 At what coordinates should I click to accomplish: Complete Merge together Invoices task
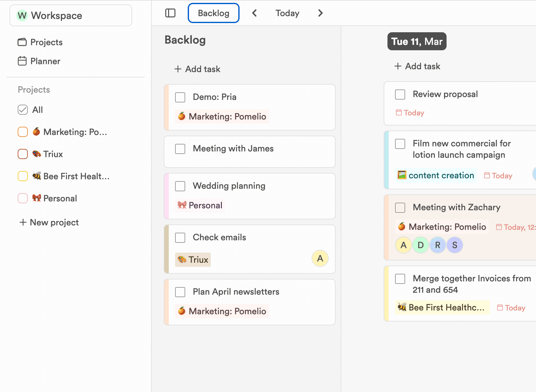click(x=400, y=279)
